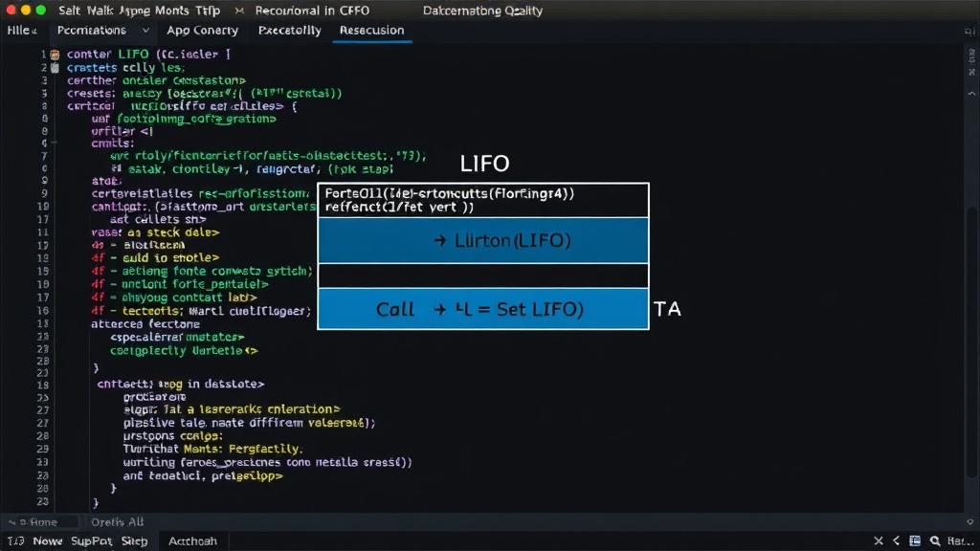Open the panel layout icon in the bottom bar
980x551 pixels.
coord(915,541)
